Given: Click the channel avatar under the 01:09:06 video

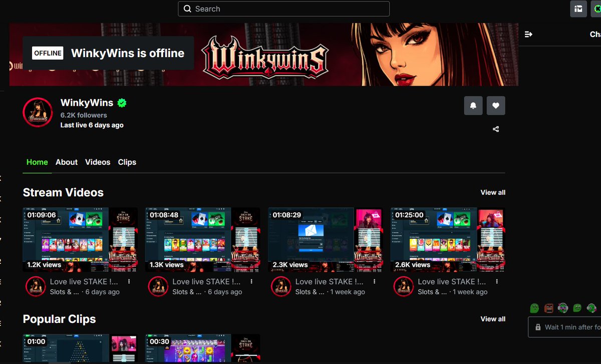Looking at the screenshot, I should 35,286.
